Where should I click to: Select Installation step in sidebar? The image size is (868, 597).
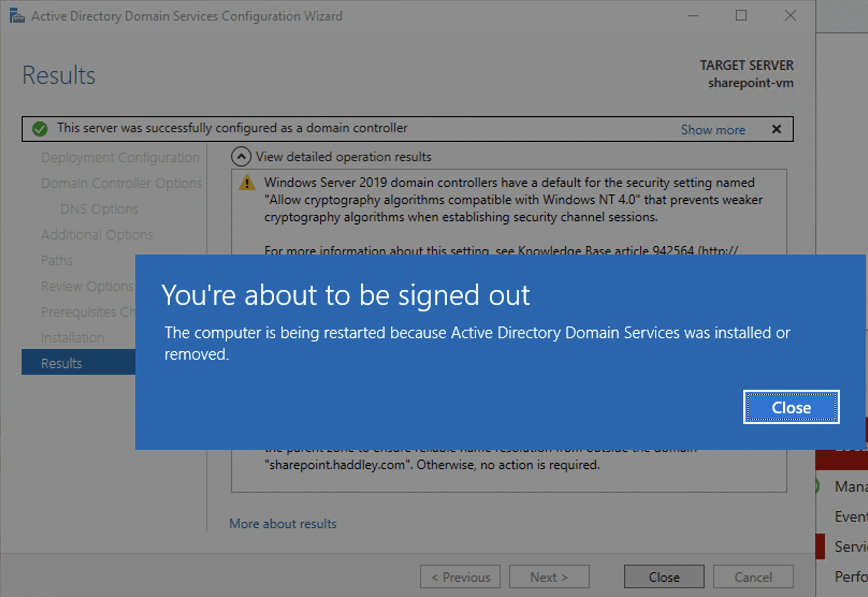point(73,338)
